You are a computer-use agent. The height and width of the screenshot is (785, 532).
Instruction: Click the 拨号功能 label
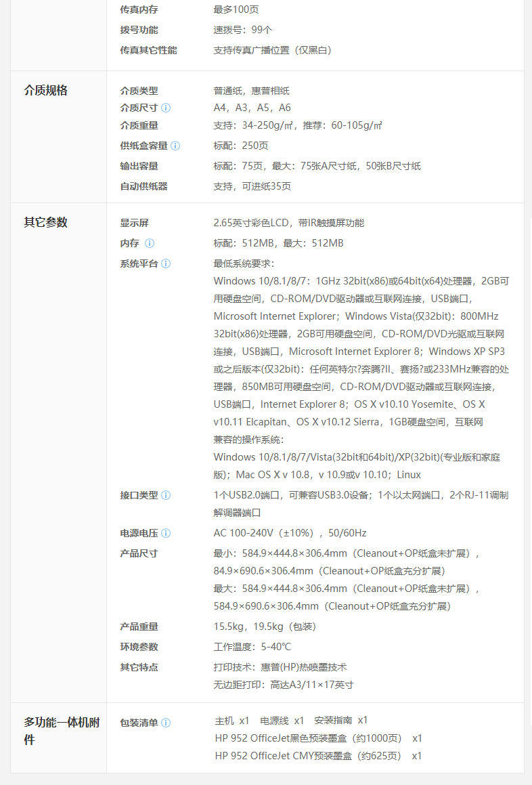pyautogui.click(x=139, y=30)
